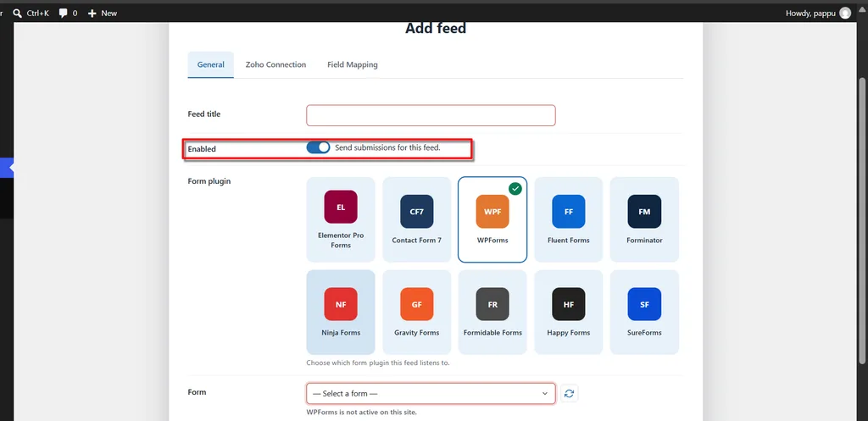
Task: Choose the Formidable Forms FR icon
Action: click(x=492, y=304)
